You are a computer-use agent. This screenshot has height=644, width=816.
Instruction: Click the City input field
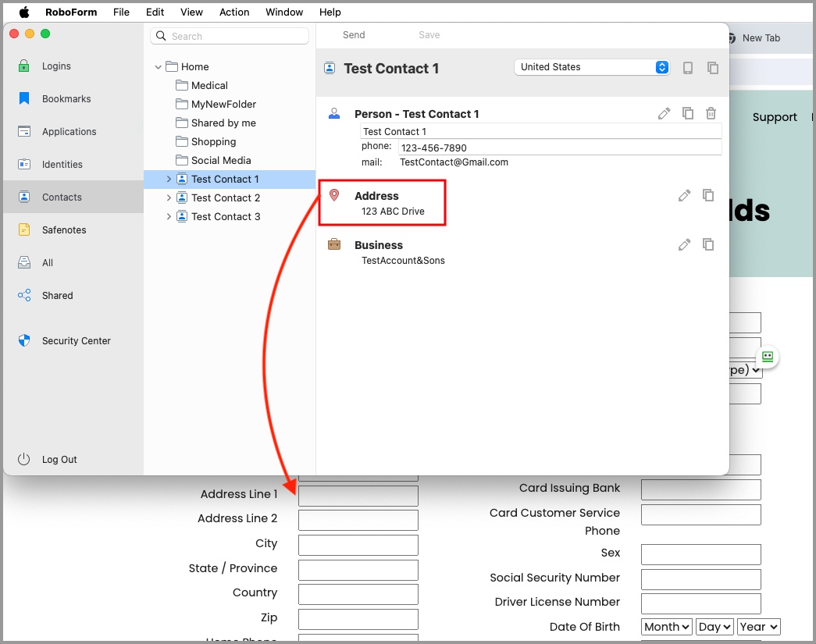coord(358,545)
